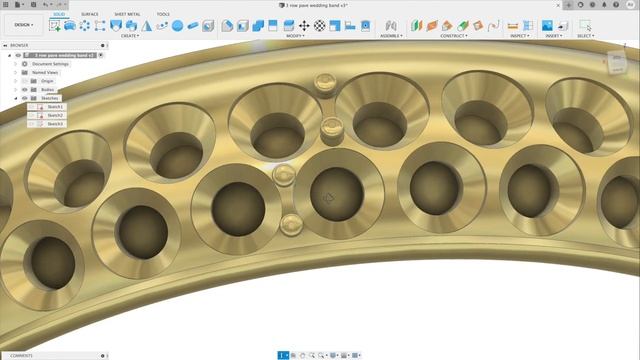Image resolution: width=640 pixels, height=360 pixels.
Task: Show Sketch1 using its eye icon
Action: pos(32,107)
